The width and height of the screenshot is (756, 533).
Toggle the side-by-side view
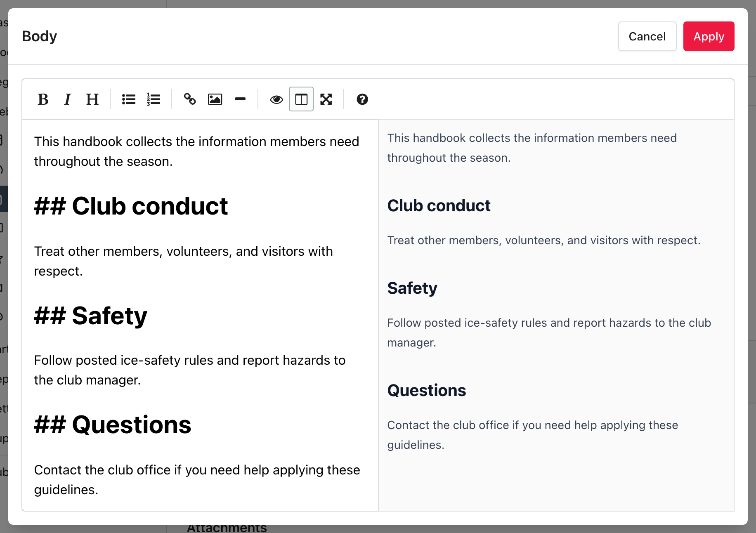tap(301, 99)
